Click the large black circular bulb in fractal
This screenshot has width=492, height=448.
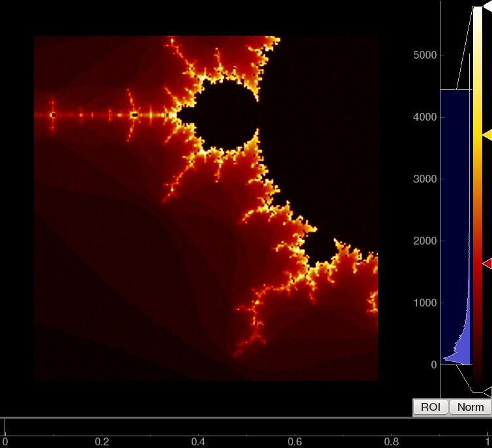(x=225, y=115)
